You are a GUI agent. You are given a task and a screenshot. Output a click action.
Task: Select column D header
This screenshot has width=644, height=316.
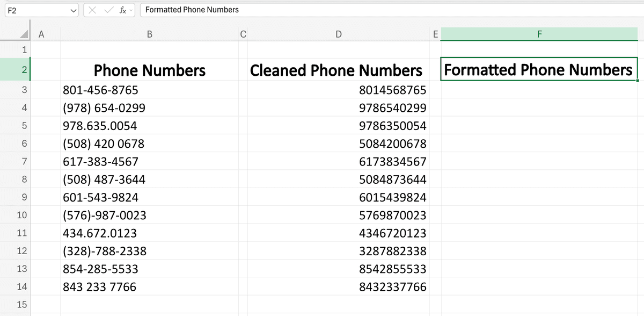point(338,34)
